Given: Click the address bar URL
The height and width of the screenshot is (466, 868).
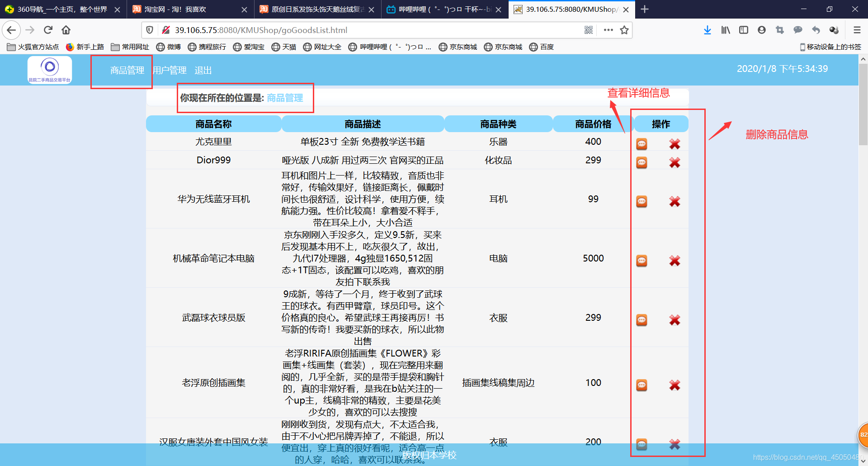Looking at the screenshot, I should point(261,30).
